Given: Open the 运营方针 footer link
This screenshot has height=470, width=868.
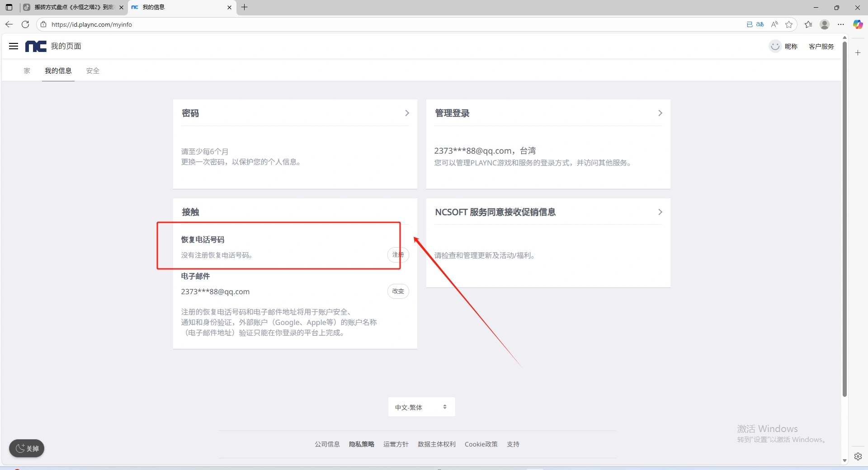Looking at the screenshot, I should click(396, 444).
